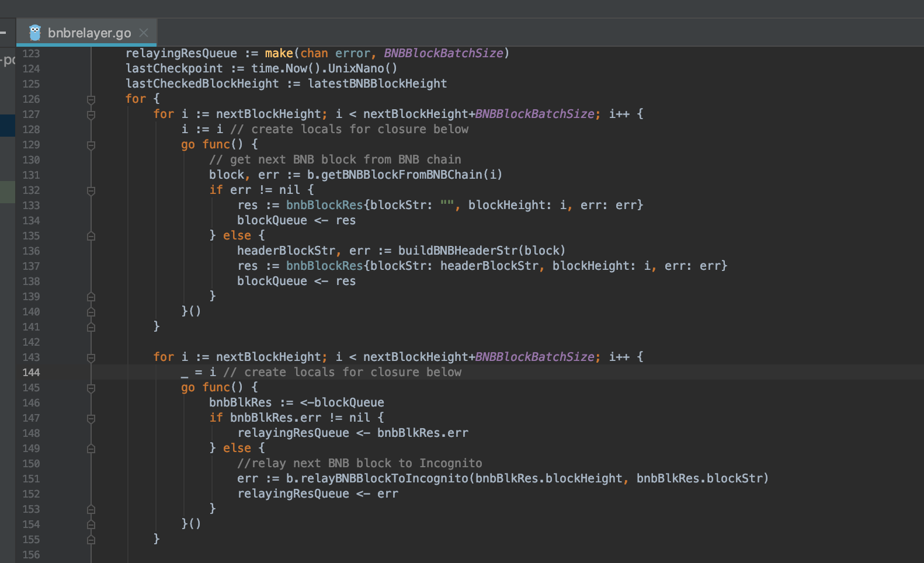
Task: Click line number 131 in the gutter
Action: coord(31,175)
